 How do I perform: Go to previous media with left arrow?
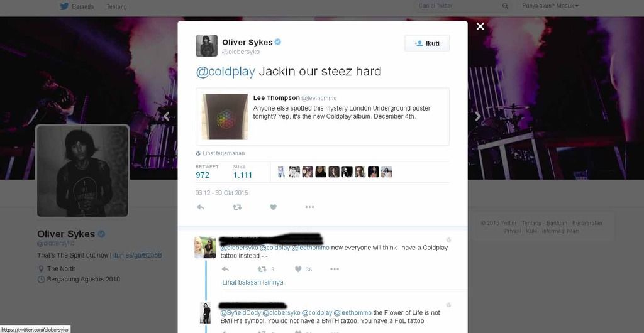coord(166,117)
